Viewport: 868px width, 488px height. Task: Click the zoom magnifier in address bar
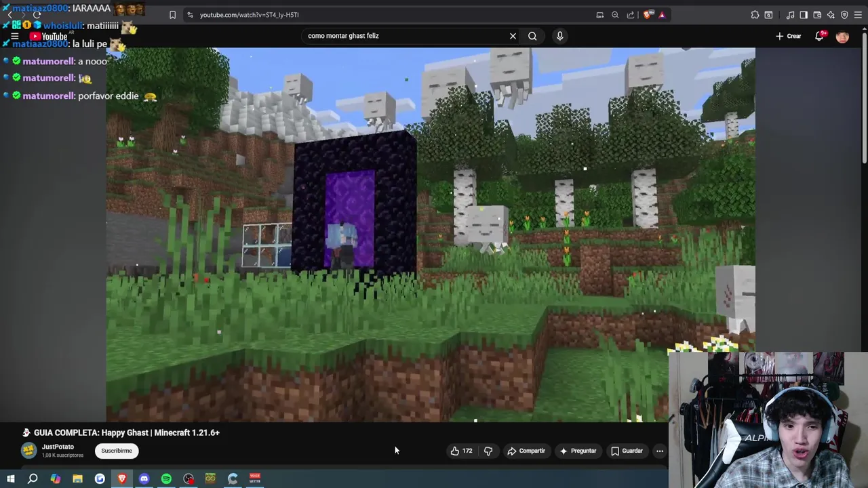click(615, 15)
